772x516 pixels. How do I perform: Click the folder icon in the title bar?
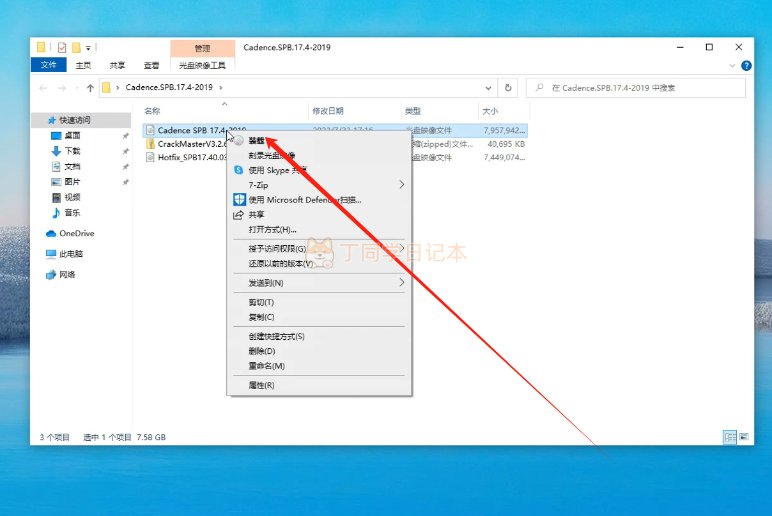coord(41,47)
